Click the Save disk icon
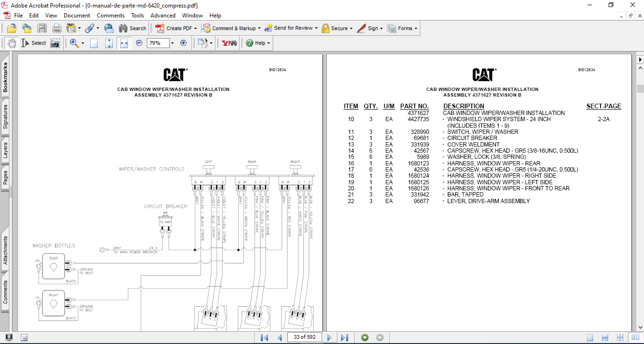 coord(42,28)
